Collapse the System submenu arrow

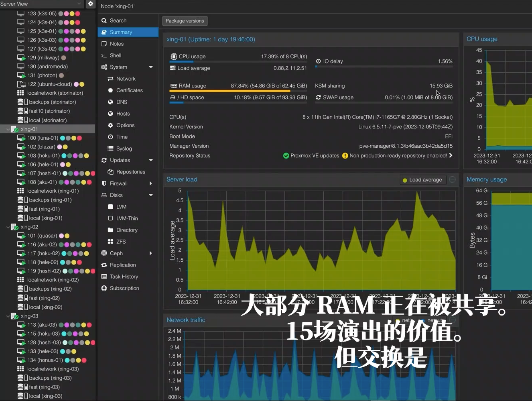point(151,67)
